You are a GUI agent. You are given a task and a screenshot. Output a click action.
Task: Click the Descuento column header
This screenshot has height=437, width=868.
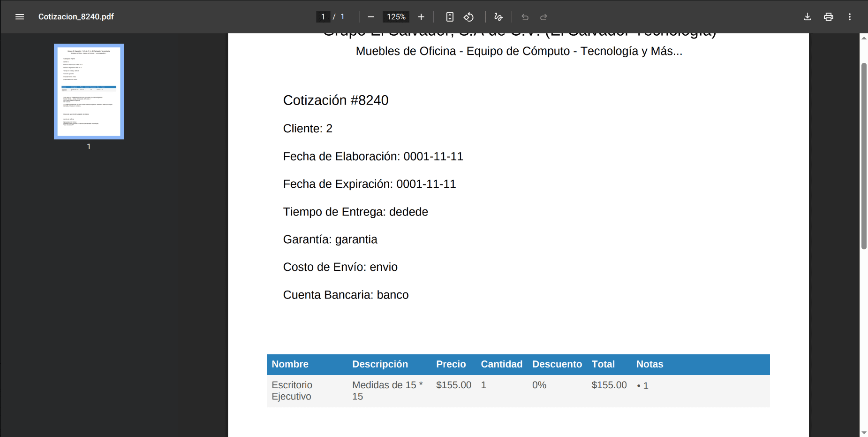coord(557,364)
